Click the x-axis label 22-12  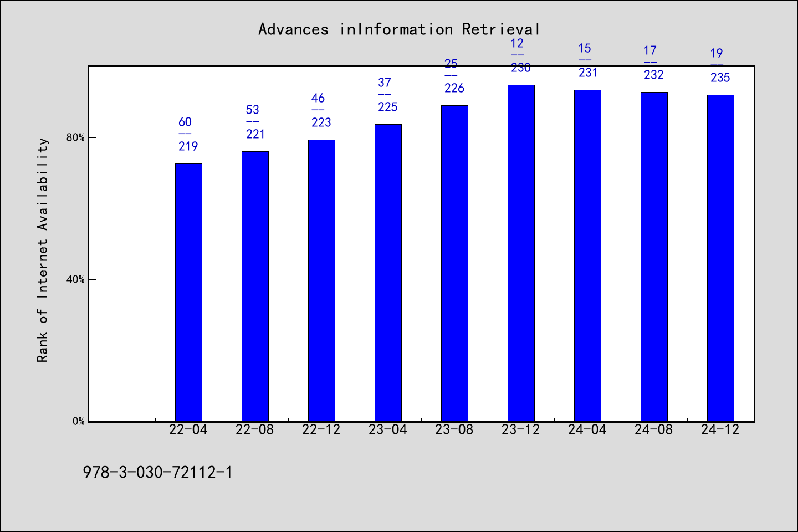click(x=321, y=430)
